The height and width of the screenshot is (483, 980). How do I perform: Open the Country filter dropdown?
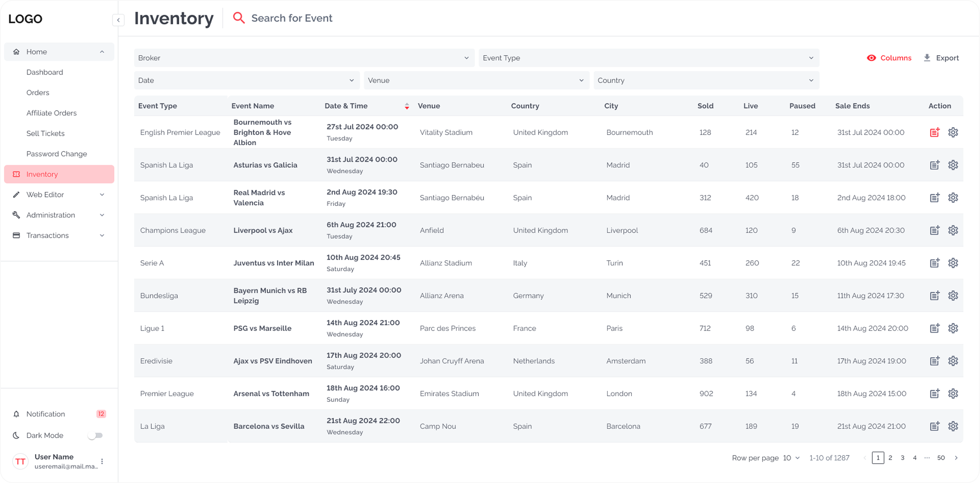click(x=706, y=80)
